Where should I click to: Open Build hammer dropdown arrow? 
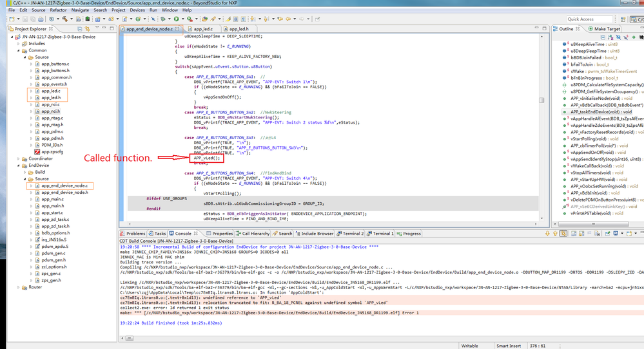pyautogui.click(x=72, y=19)
